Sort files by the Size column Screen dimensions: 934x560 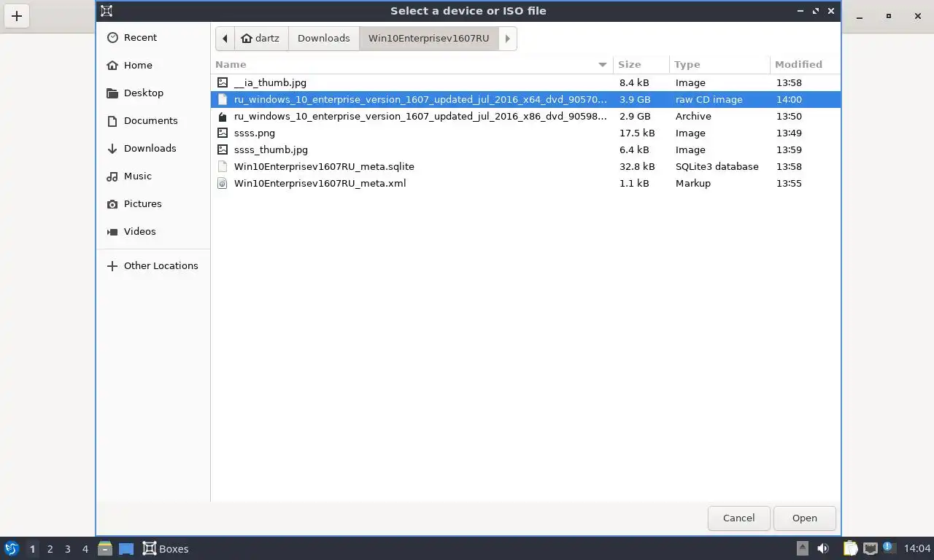(641, 64)
